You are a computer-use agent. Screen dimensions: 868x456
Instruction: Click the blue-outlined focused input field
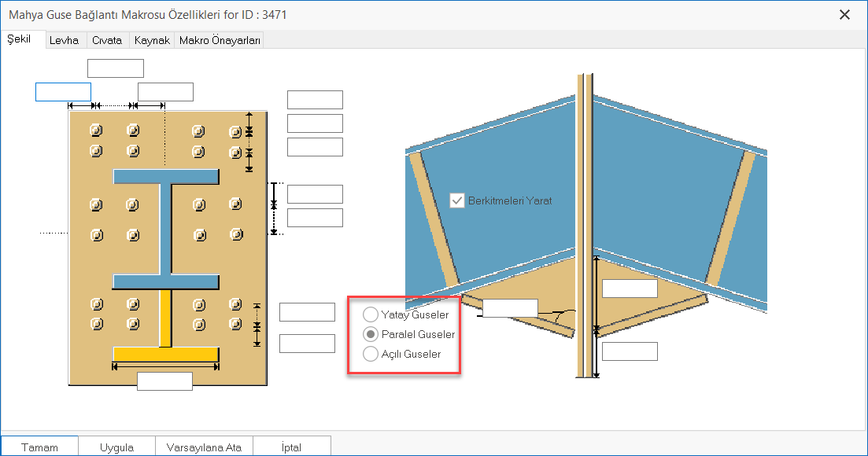coord(63,92)
